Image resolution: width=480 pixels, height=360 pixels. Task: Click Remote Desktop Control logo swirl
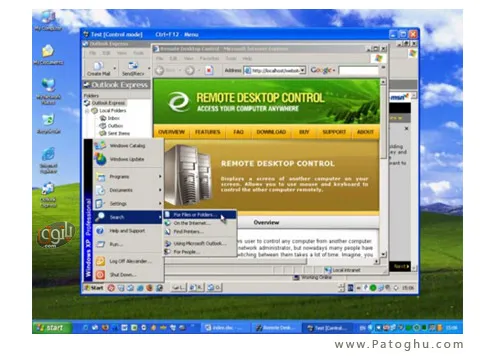(x=178, y=101)
